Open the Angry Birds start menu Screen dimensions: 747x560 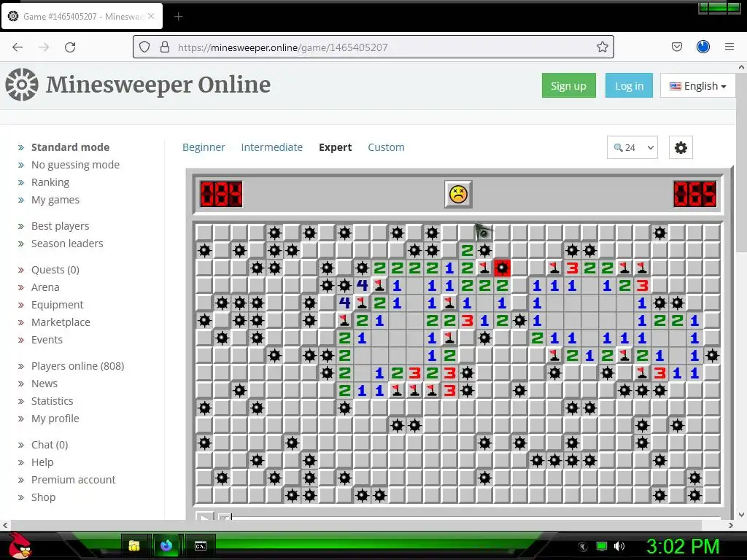(x=20, y=545)
